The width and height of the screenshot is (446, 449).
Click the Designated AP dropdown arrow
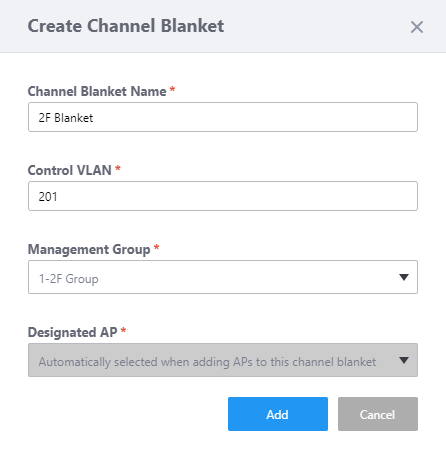(404, 360)
